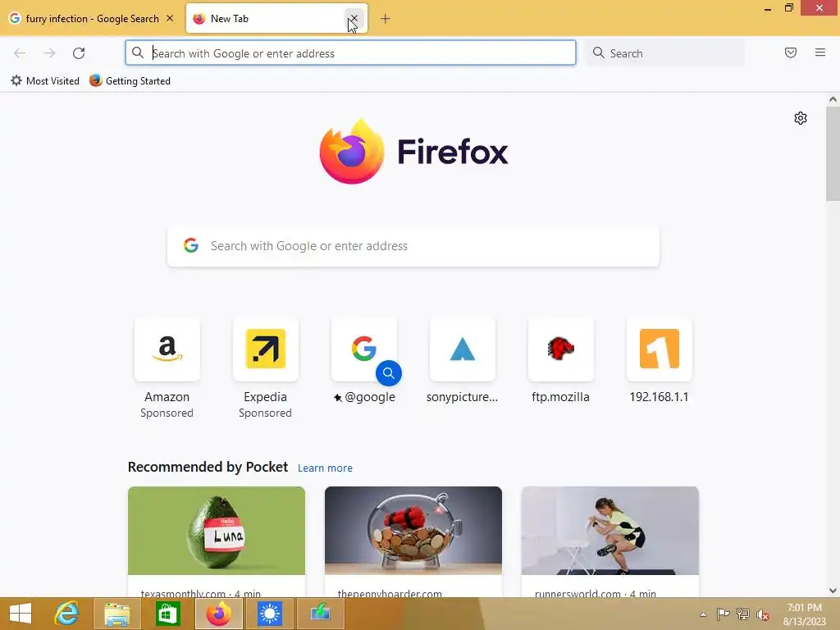Close the New Tab tab
840x630 pixels.
coord(354,19)
